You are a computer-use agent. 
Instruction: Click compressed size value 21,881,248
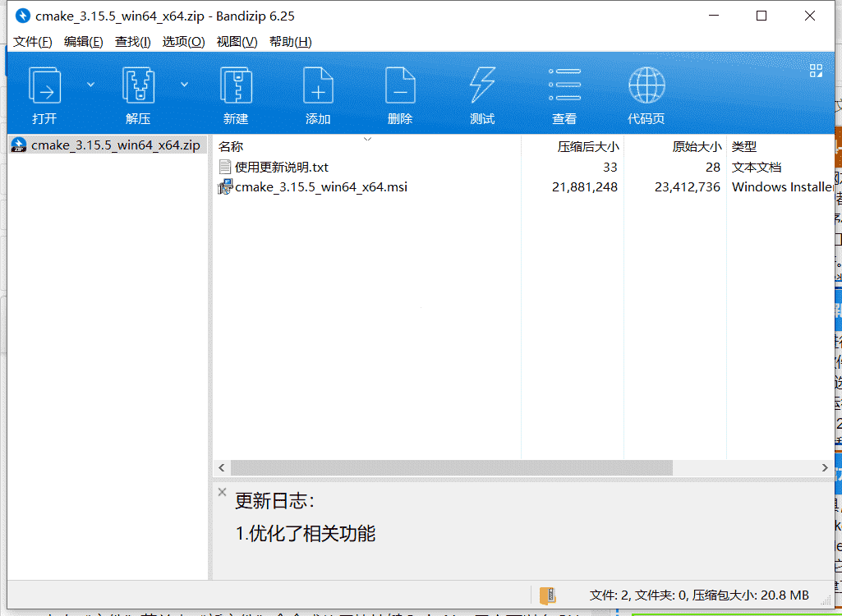coord(585,187)
